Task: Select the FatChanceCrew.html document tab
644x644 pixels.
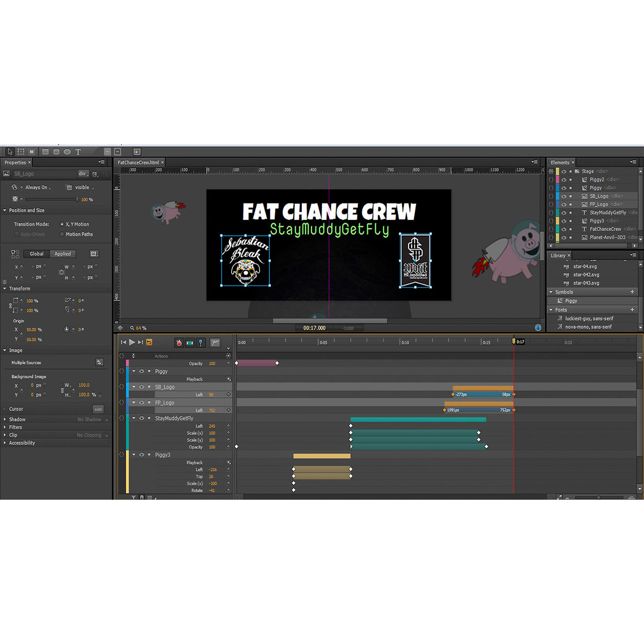Action: pyautogui.click(x=138, y=162)
